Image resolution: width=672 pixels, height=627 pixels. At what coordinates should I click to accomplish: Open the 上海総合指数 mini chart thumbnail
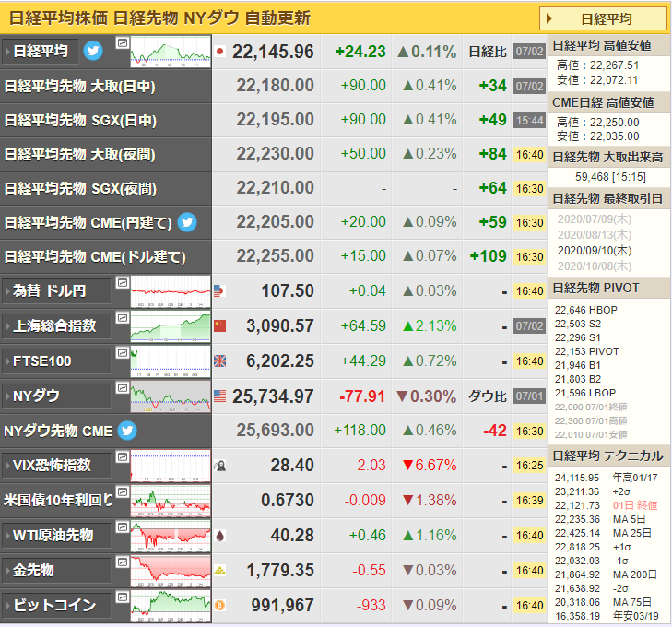[171, 326]
